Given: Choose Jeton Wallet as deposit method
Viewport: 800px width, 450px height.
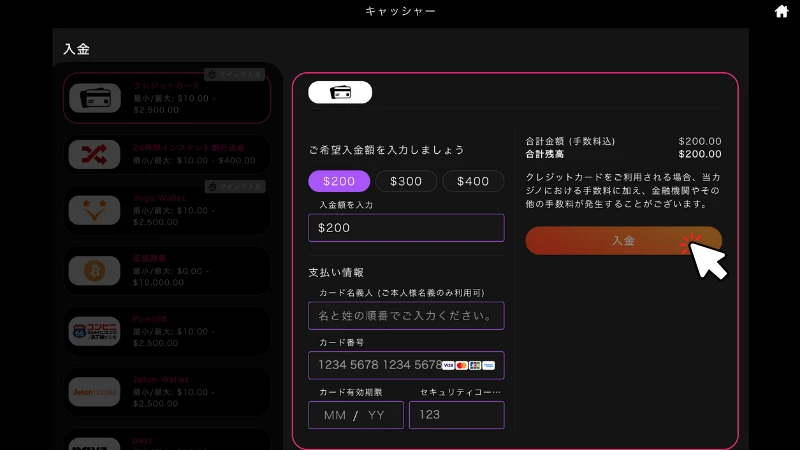Looking at the screenshot, I should (167, 391).
